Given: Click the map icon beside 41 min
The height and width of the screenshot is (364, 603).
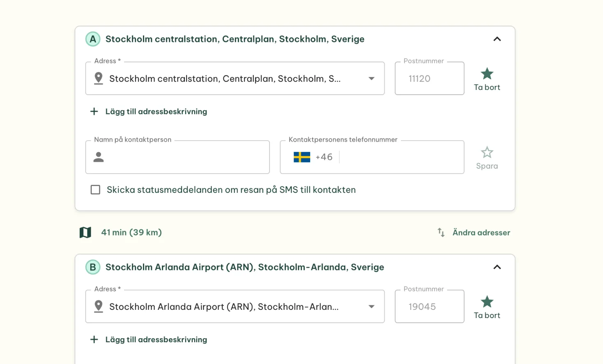Looking at the screenshot, I should [85, 232].
